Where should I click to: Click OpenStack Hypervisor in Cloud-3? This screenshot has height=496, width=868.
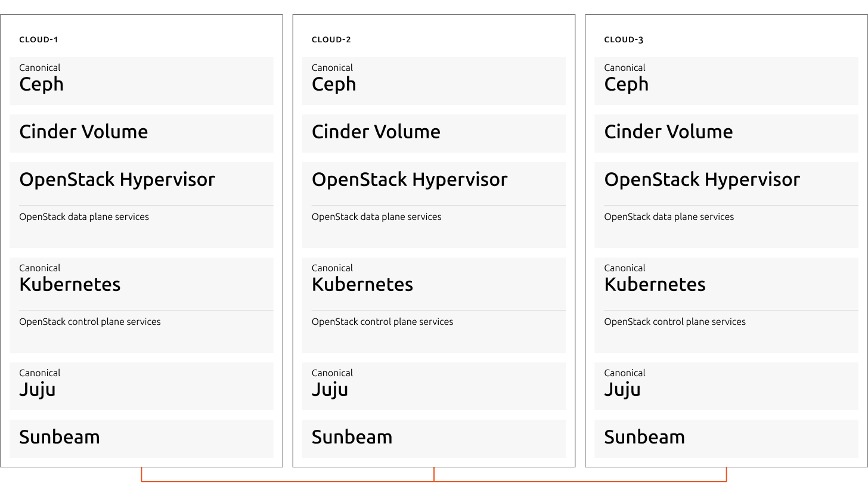click(702, 179)
